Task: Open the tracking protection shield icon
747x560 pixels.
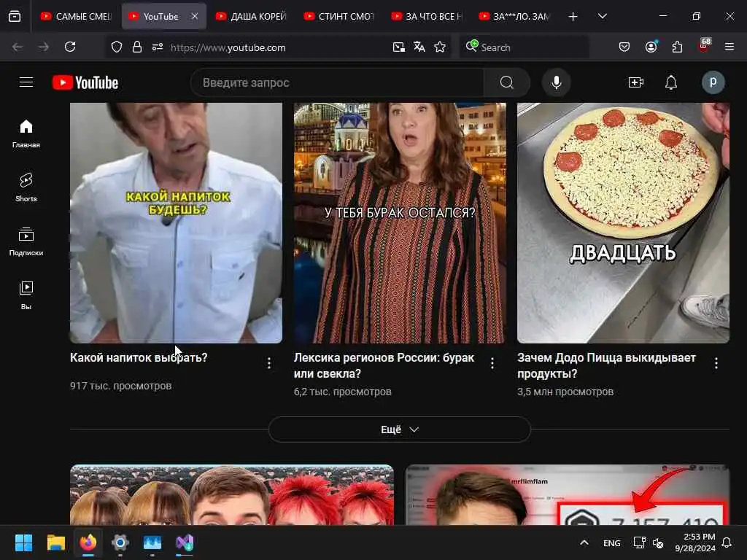Action: tap(117, 47)
